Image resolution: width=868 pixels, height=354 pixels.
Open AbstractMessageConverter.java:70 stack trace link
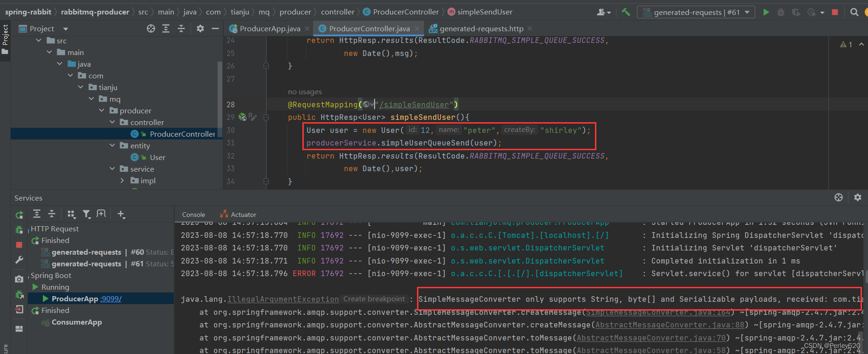pos(651,338)
